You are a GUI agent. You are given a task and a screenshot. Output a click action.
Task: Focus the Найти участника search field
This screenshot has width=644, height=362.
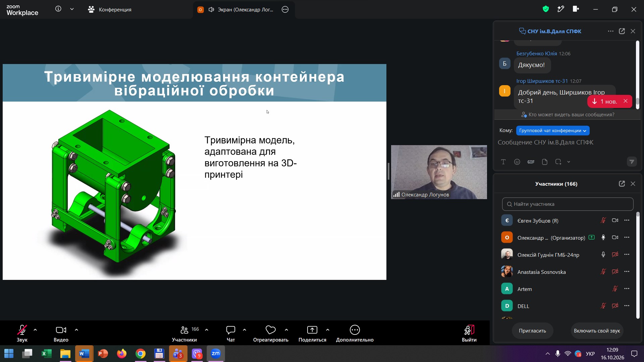pyautogui.click(x=568, y=204)
